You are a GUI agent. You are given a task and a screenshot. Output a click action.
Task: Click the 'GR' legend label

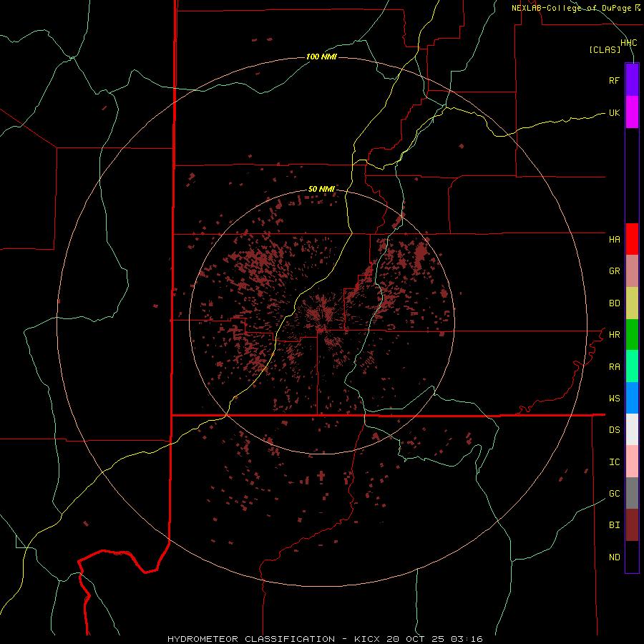(x=614, y=271)
